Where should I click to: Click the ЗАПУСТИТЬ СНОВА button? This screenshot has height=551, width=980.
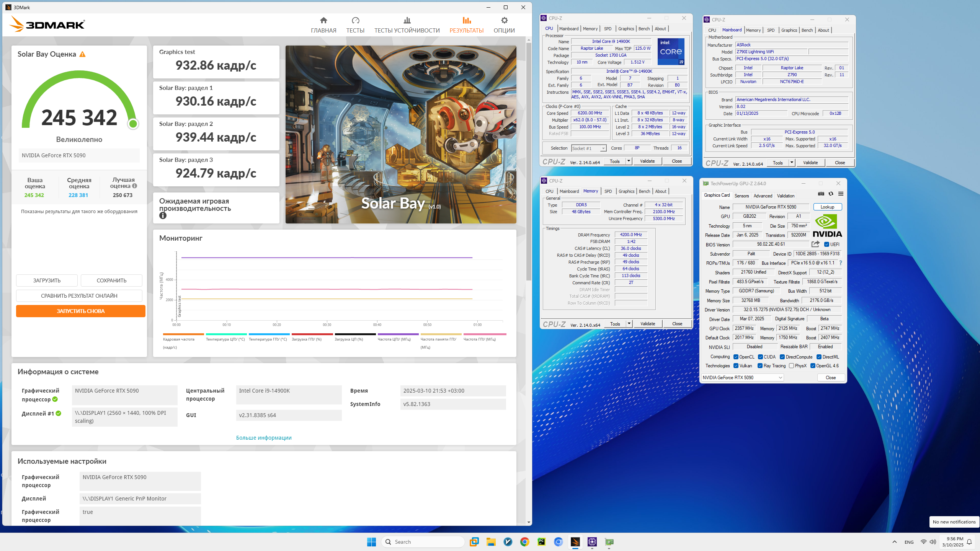[x=81, y=311]
